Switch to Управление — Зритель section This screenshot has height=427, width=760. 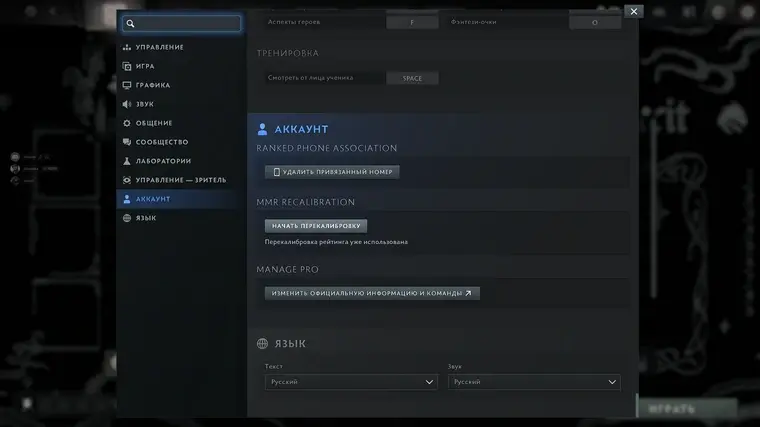(180, 180)
